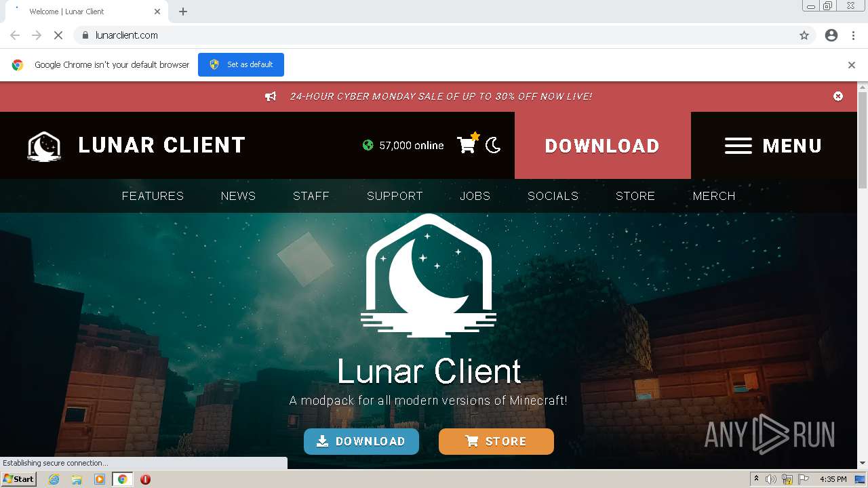This screenshot has height=488, width=868.
Task: Open the SUPPORT nav item
Action: tap(395, 196)
